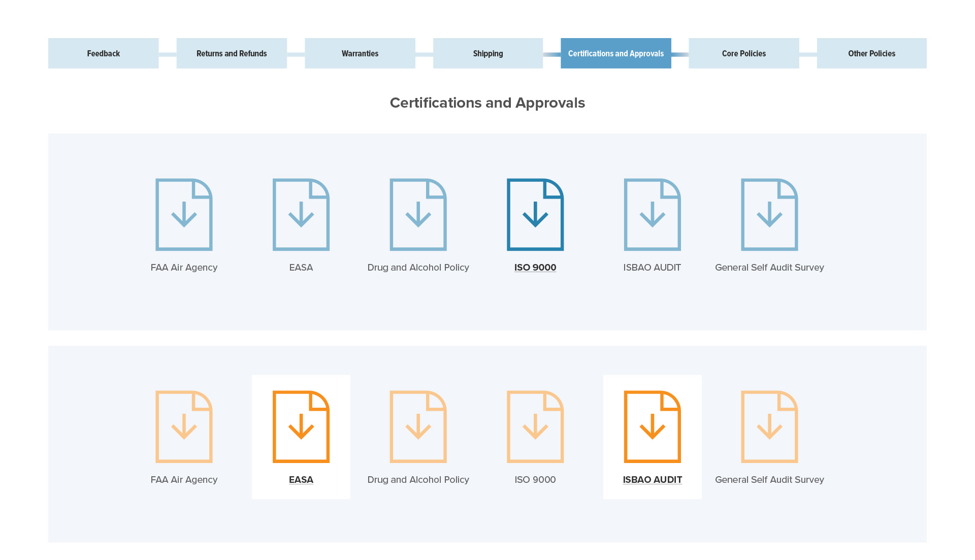Screen dimensions: 975x560
Task: Click General Self Audit Survey link, blue section
Action: (769, 268)
